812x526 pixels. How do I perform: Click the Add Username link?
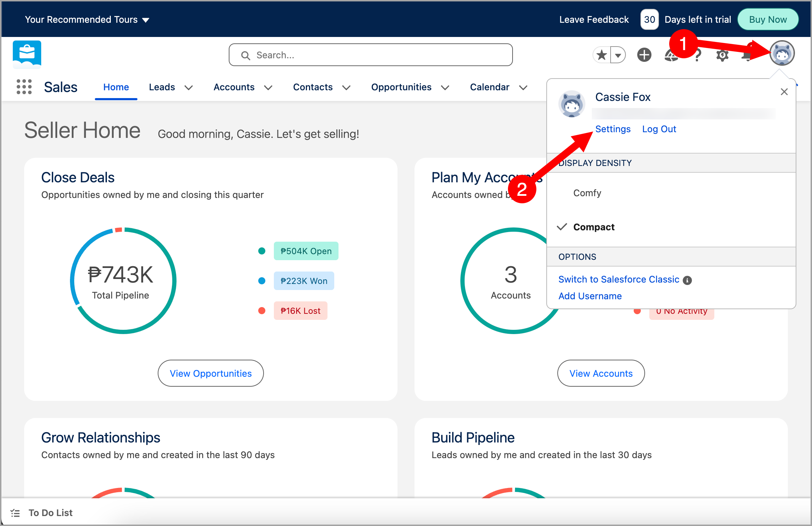point(590,296)
